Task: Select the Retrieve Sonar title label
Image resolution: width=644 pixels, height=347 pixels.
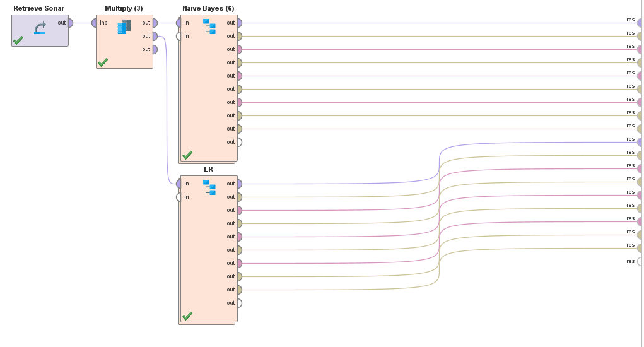Action: [x=39, y=8]
